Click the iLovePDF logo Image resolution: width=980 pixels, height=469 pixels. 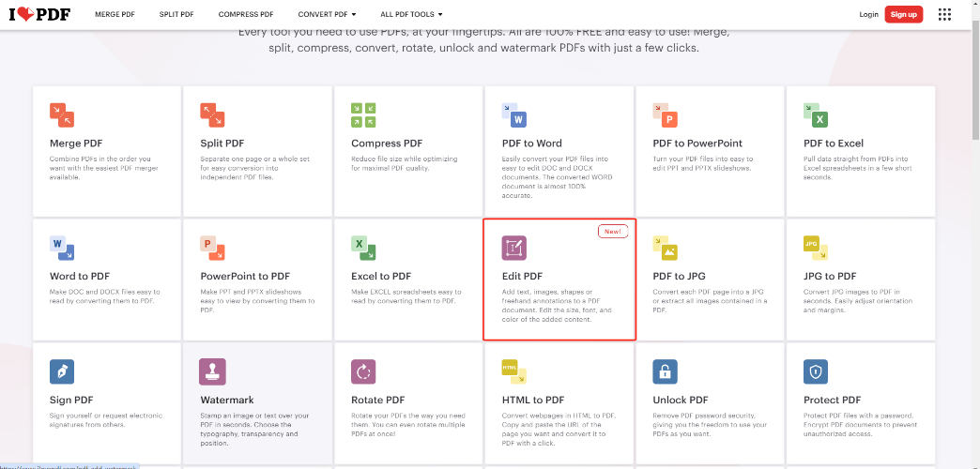pos(39,14)
